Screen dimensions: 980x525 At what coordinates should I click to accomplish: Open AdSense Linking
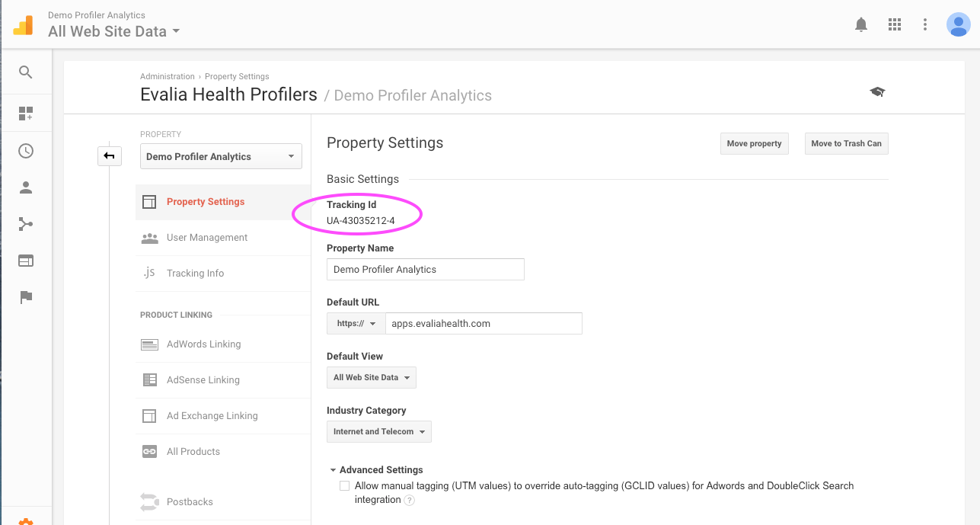pos(203,380)
